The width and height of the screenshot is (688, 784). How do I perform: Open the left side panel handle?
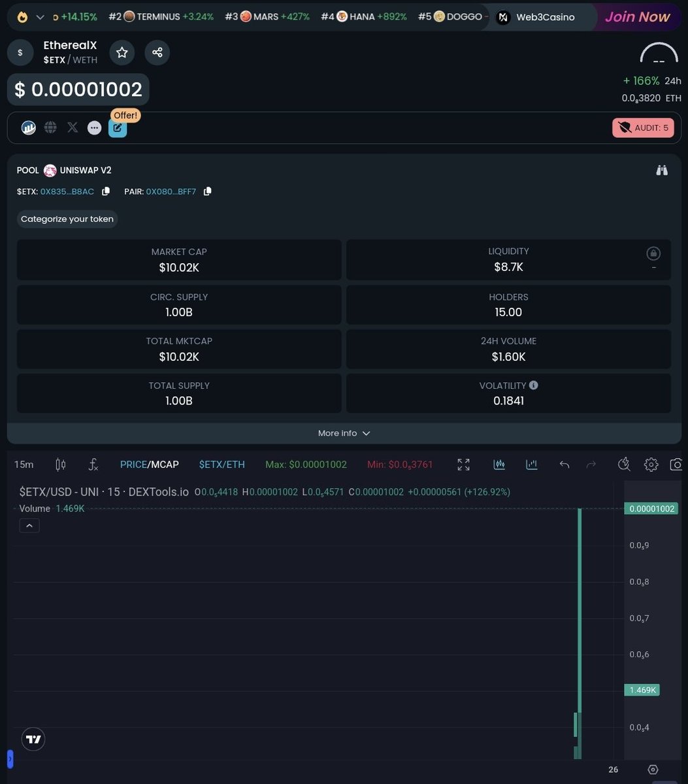pyautogui.click(x=10, y=759)
